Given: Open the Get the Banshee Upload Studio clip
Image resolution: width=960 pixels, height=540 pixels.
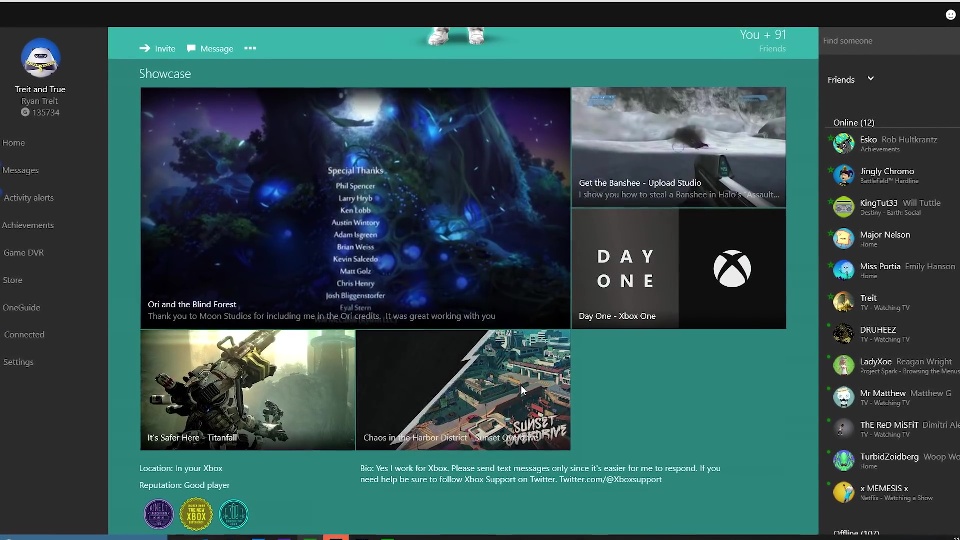Looking at the screenshot, I should 678,147.
